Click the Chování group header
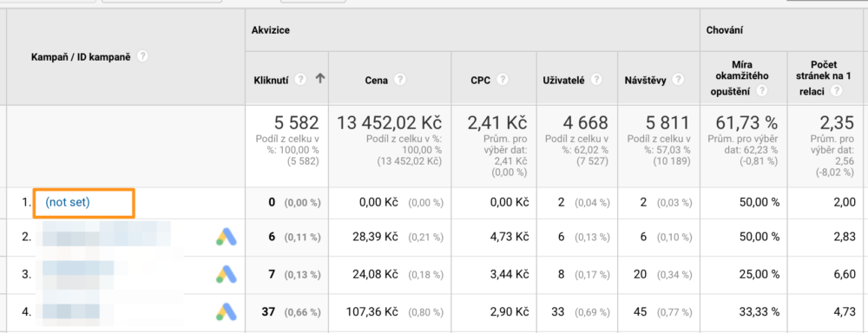 [725, 30]
